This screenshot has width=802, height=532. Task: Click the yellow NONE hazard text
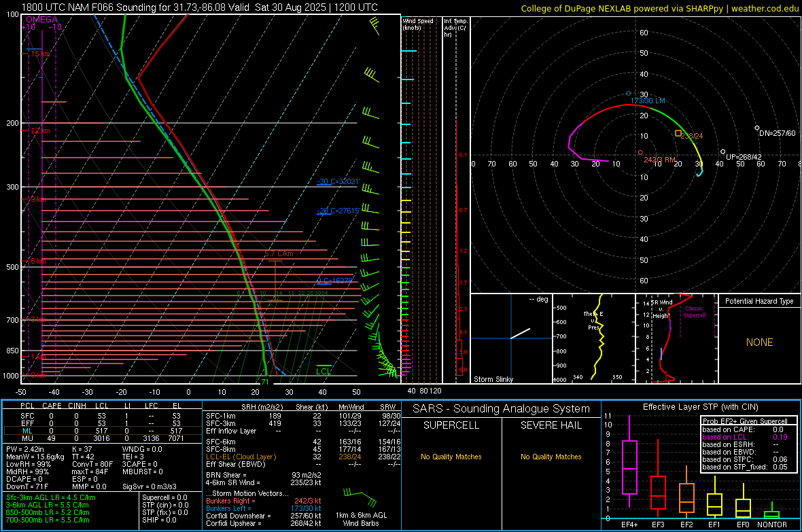pyautogui.click(x=759, y=342)
